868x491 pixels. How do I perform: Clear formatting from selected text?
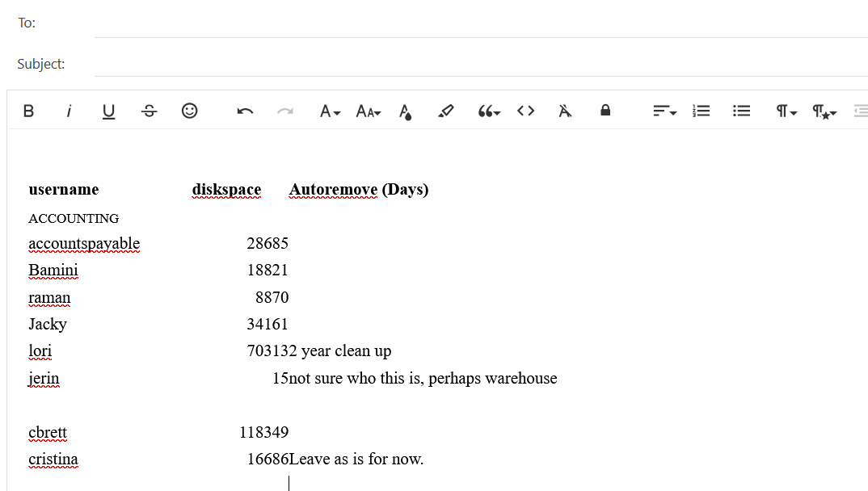coord(565,111)
